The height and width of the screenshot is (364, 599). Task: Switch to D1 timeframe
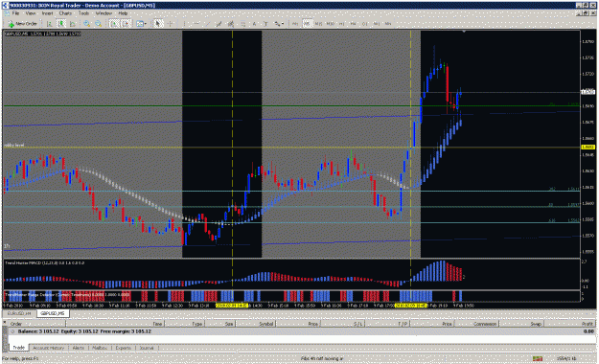(365, 24)
